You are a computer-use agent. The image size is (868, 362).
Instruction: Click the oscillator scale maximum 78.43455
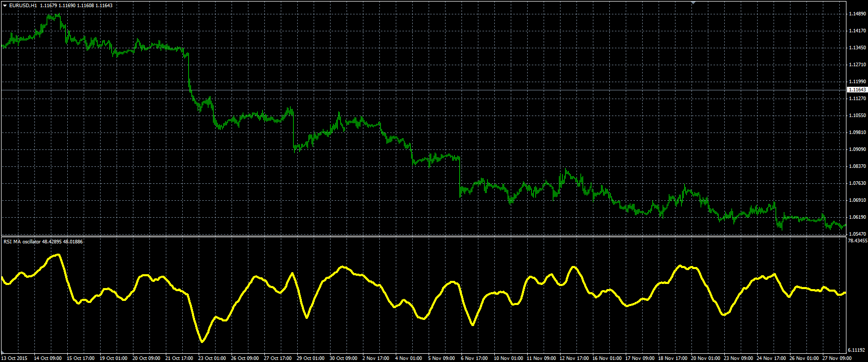pyautogui.click(x=857, y=240)
